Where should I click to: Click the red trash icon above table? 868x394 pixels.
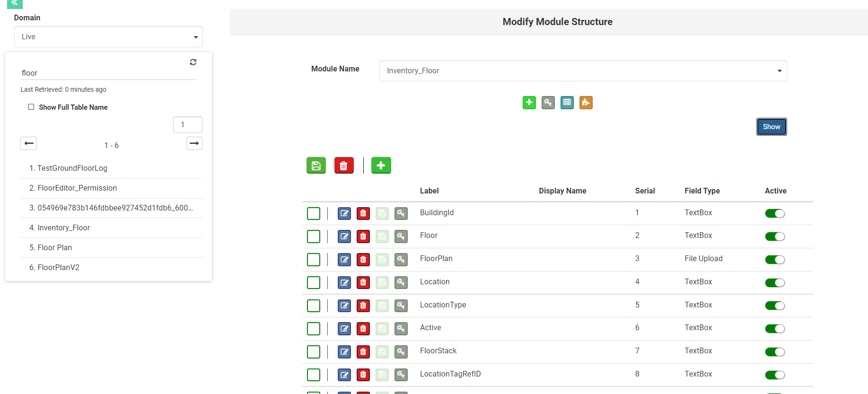point(344,166)
